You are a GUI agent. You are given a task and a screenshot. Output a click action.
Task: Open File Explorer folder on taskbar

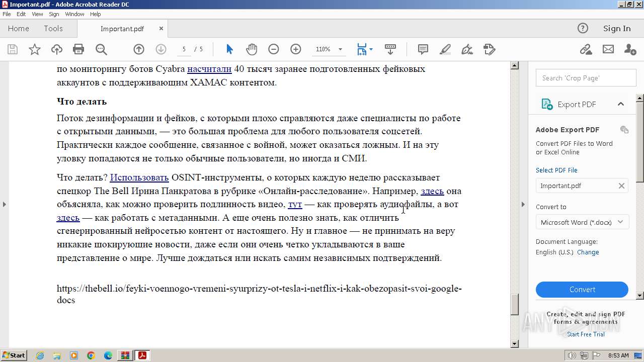57,355
